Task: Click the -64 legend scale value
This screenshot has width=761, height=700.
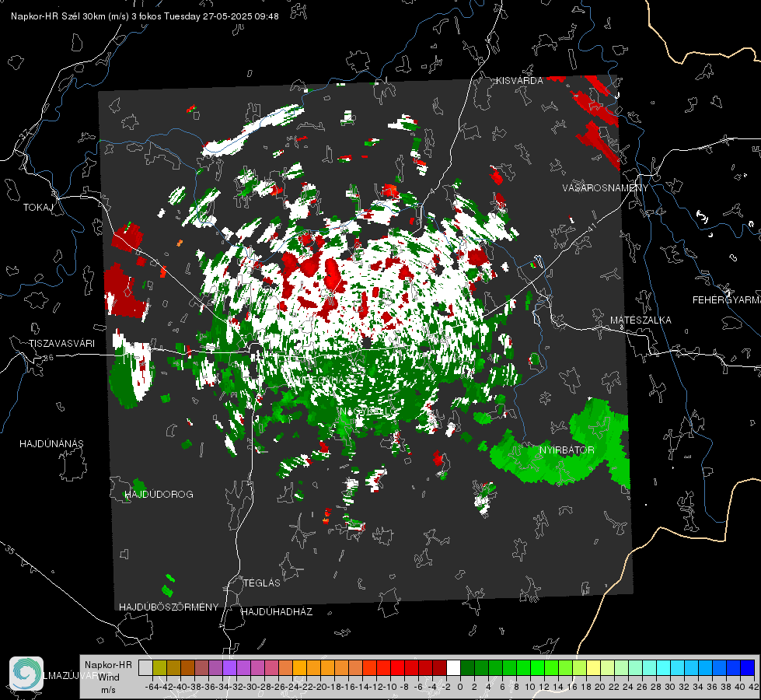Action: tap(152, 687)
